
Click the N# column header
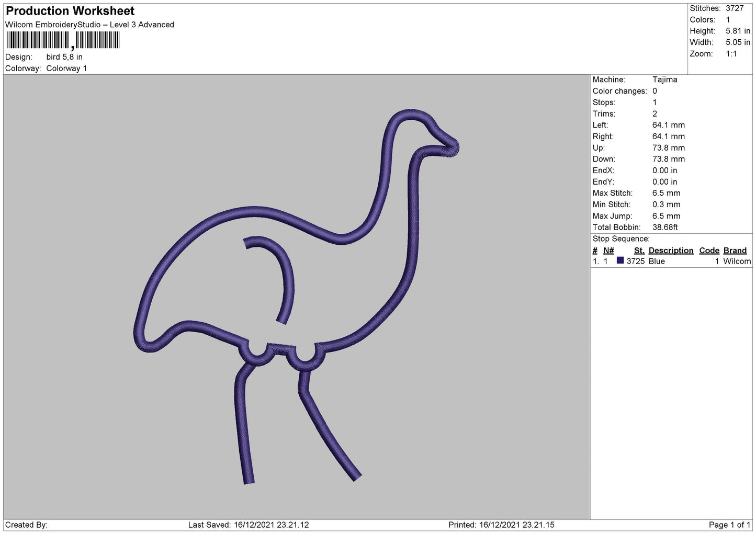click(608, 251)
